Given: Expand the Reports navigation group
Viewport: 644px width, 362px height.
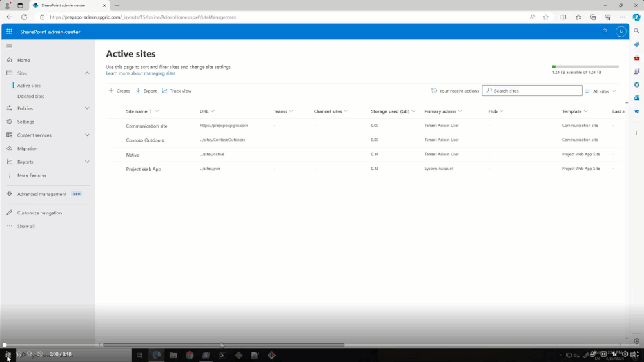Looking at the screenshot, I should (87, 162).
